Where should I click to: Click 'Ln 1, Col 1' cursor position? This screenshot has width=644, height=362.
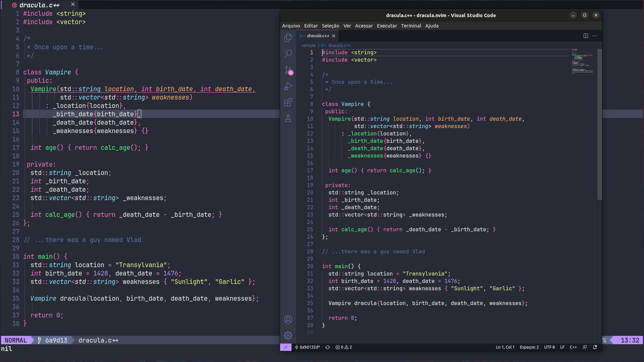click(x=505, y=347)
